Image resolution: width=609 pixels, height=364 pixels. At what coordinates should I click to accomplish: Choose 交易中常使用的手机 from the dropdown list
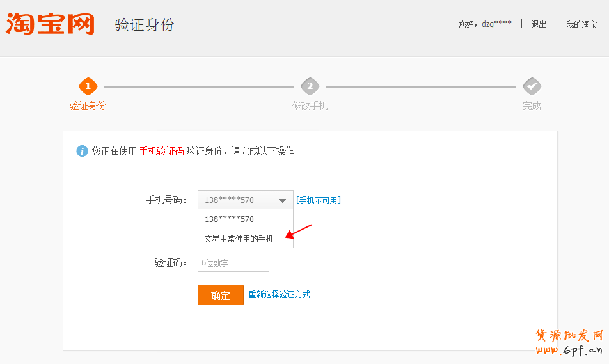[239, 239]
